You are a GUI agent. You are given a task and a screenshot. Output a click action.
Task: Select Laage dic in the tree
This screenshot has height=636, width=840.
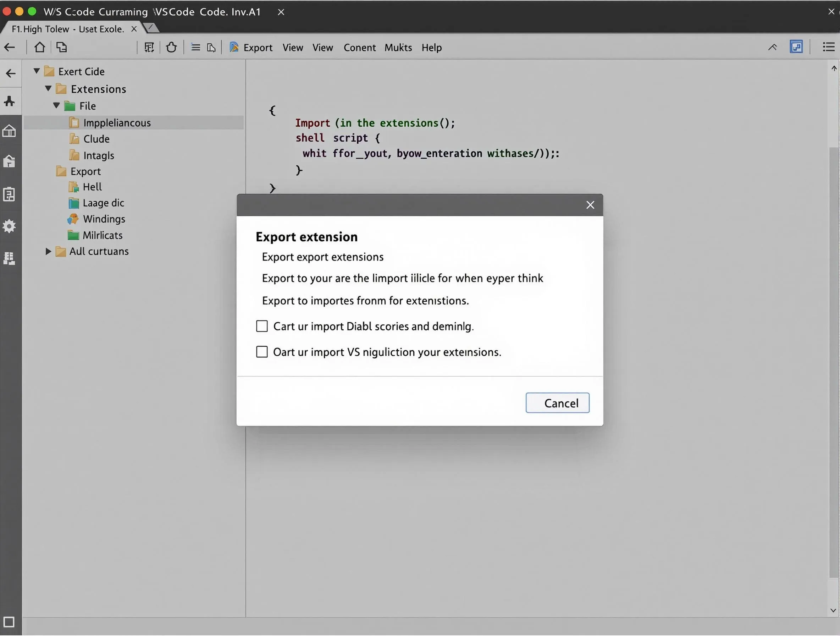(x=103, y=203)
